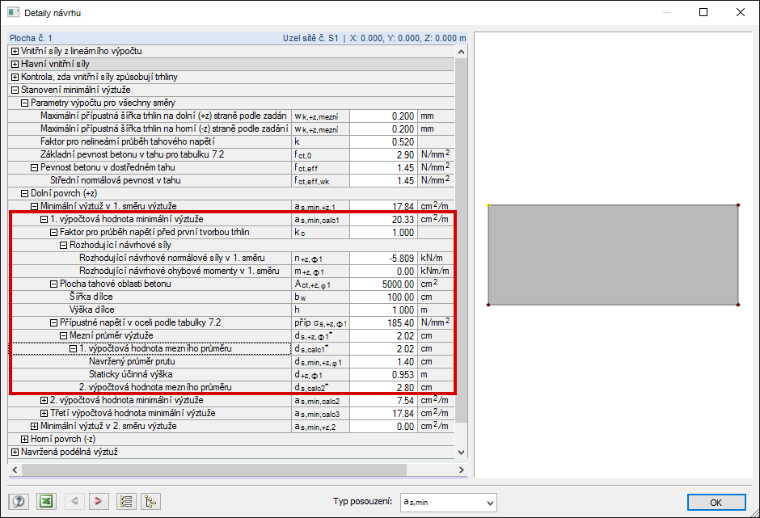Viewport: 760px width, 518px height.
Task: Click the value 185.40 for přípustné napětí
Action: coord(401,323)
